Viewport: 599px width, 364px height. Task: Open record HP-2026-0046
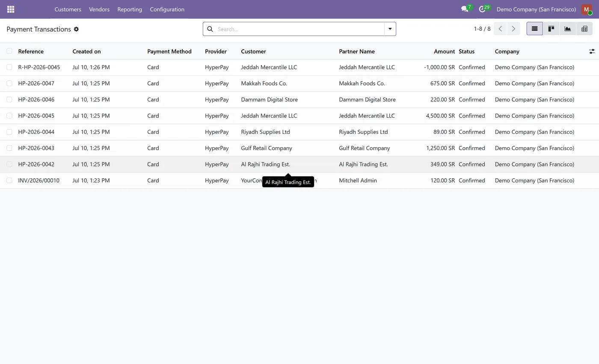36,100
